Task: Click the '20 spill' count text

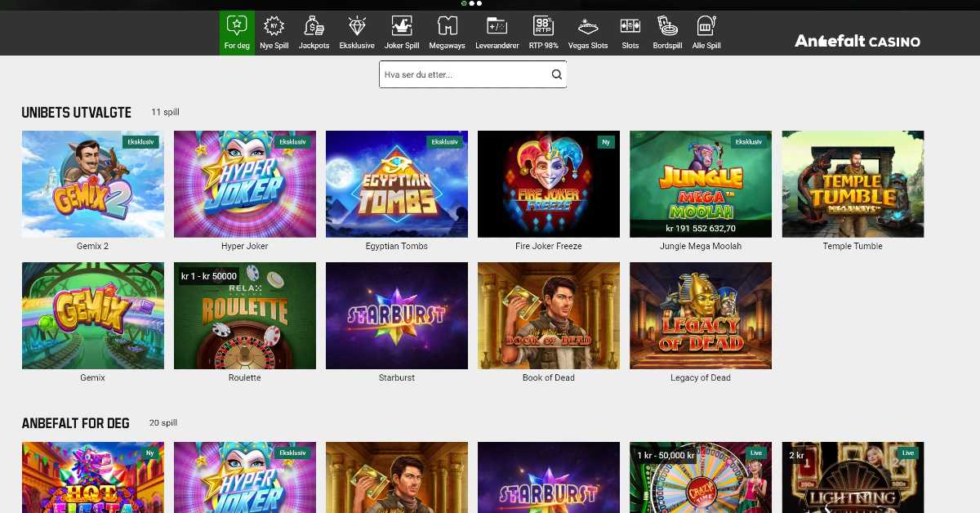Action: [163, 423]
